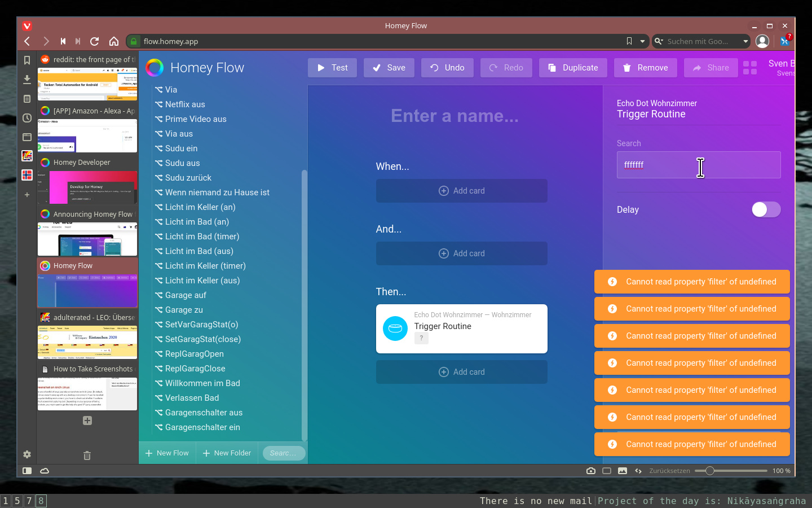Click the rewind navigation icon
The height and width of the screenshot is (508, 812).
(63, 41)
